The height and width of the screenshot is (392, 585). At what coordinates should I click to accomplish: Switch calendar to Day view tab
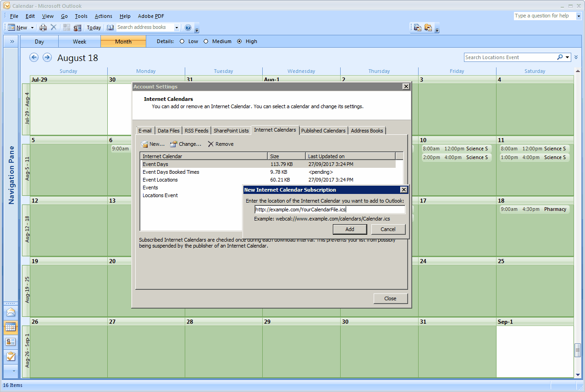pos(39,41)
